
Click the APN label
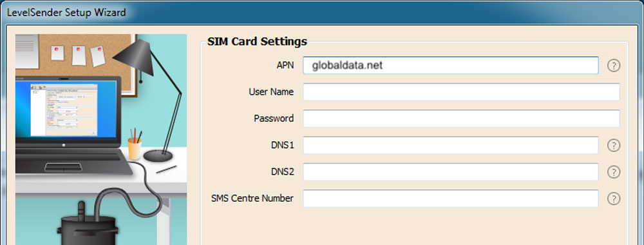pos(285,65)
